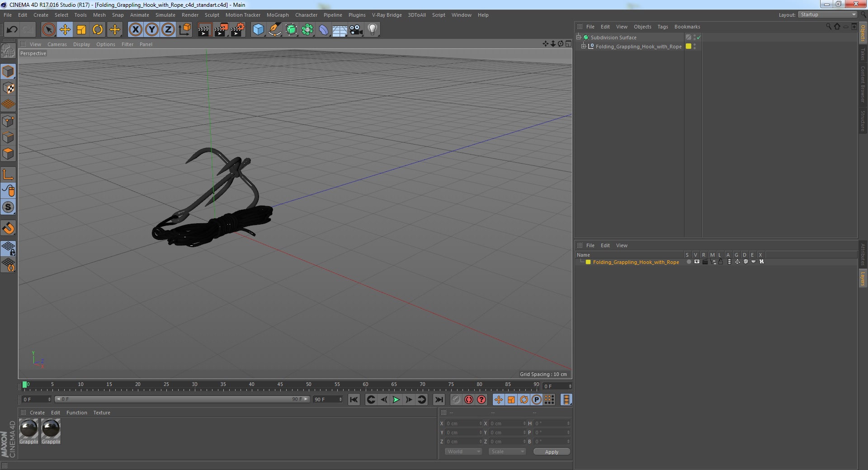Viewport: 868px width, 470px height.
Task: Toggle coordinate system cube-axis icon
Action: [x=185, y=30]
